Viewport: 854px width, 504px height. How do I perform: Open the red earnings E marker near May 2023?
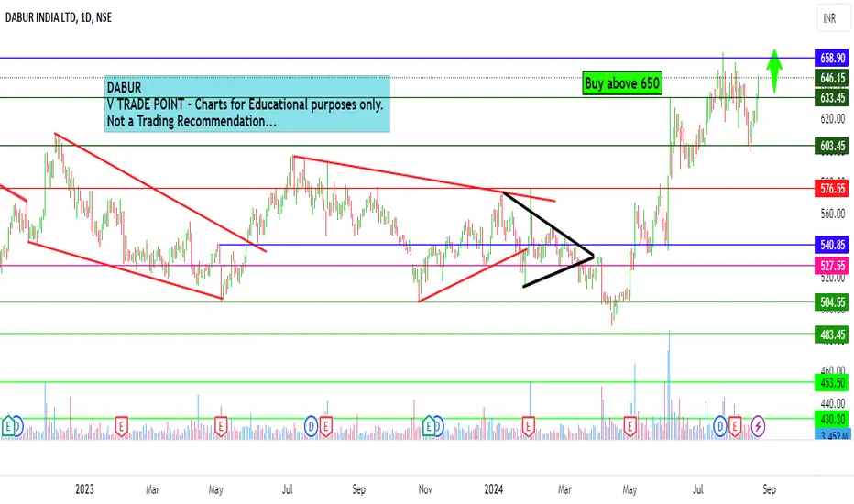point(221,426)
